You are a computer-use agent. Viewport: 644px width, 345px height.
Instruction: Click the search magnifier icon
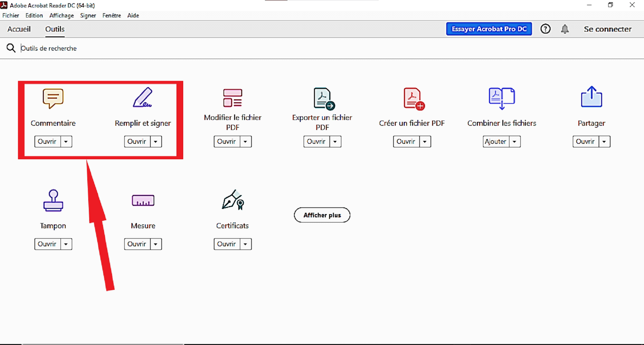click(11, 48)
